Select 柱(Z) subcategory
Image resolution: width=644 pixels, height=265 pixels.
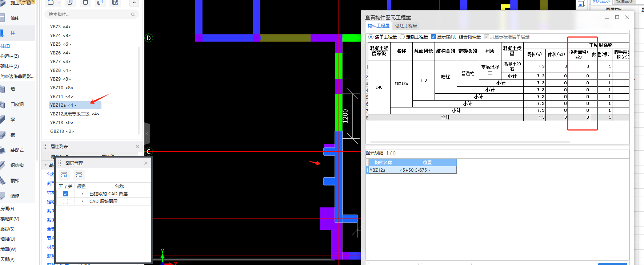click(5, 46)
